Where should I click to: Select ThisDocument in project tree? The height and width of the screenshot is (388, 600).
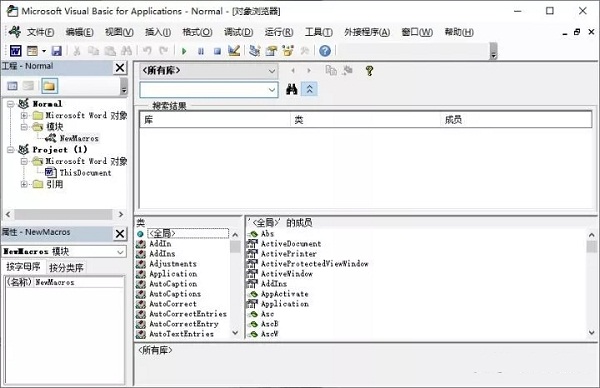(85, 173)
